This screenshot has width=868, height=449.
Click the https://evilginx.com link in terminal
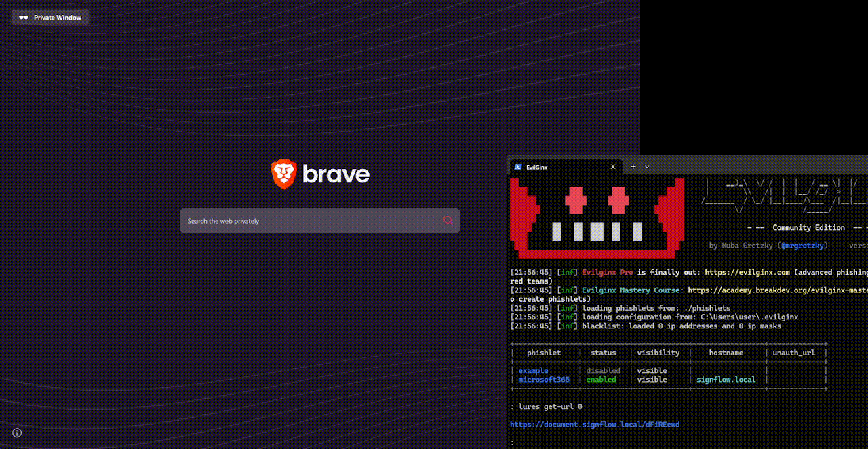(x=747, y=272)
